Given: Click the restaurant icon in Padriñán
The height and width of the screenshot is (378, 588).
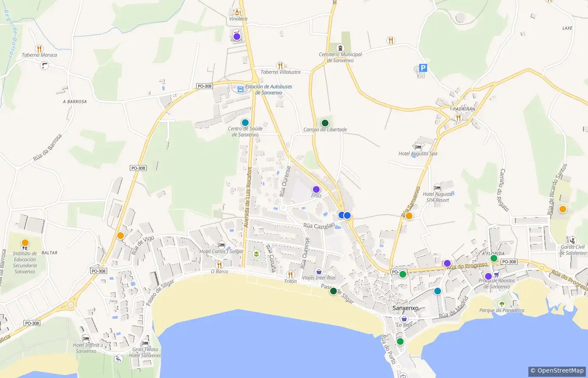Looking at the screenshot, I should coord(458,118).
